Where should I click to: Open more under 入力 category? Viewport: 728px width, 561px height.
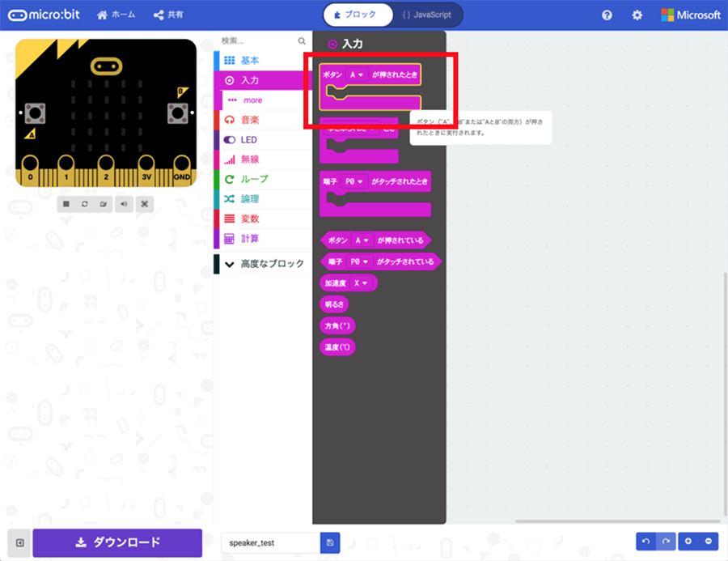click(x=263, y=100)
